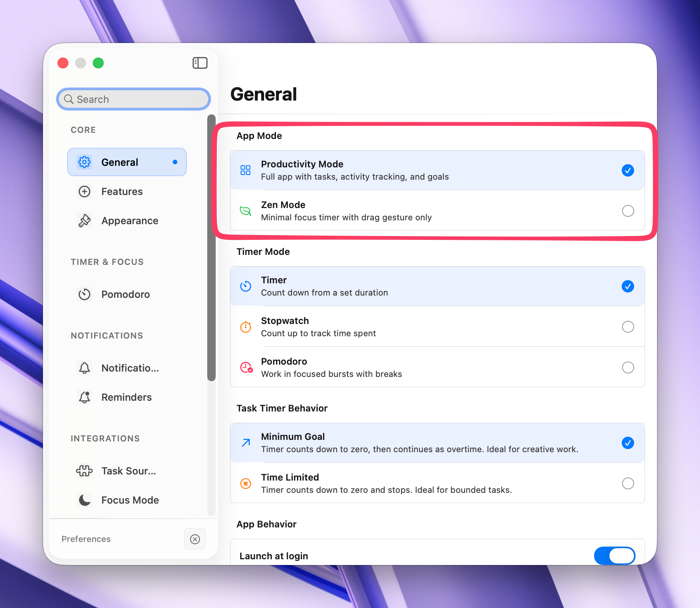Click the Focus Mode moon icon
This screenshot has height=608, width=700.
[84, 500]
